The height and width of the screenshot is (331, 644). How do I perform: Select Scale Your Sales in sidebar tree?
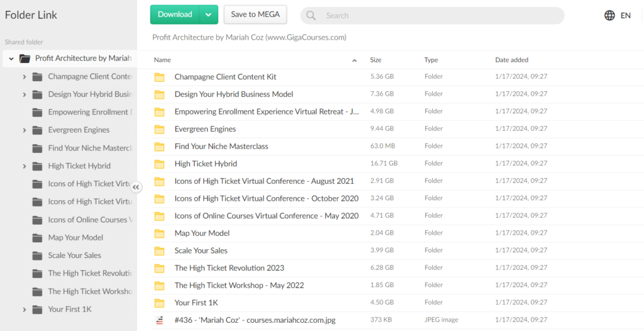[74, 255]
